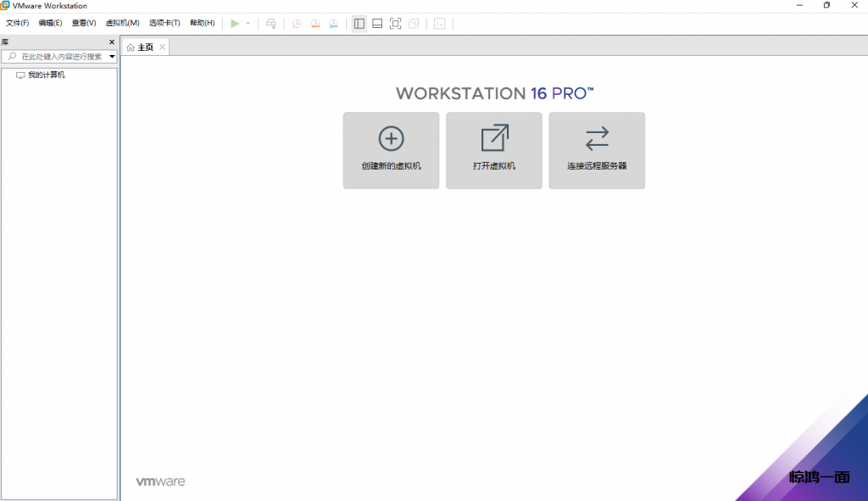This screenshot has height=501, width=868.
Task: Open the 文件(F) menu
Action: coord(17,23)
